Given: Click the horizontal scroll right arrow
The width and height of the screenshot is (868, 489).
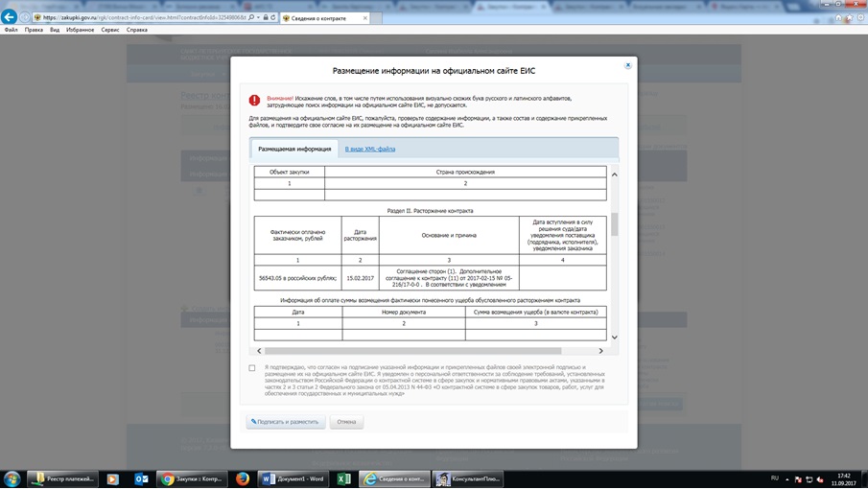Looking at the screenshot, I should (600, 351).
